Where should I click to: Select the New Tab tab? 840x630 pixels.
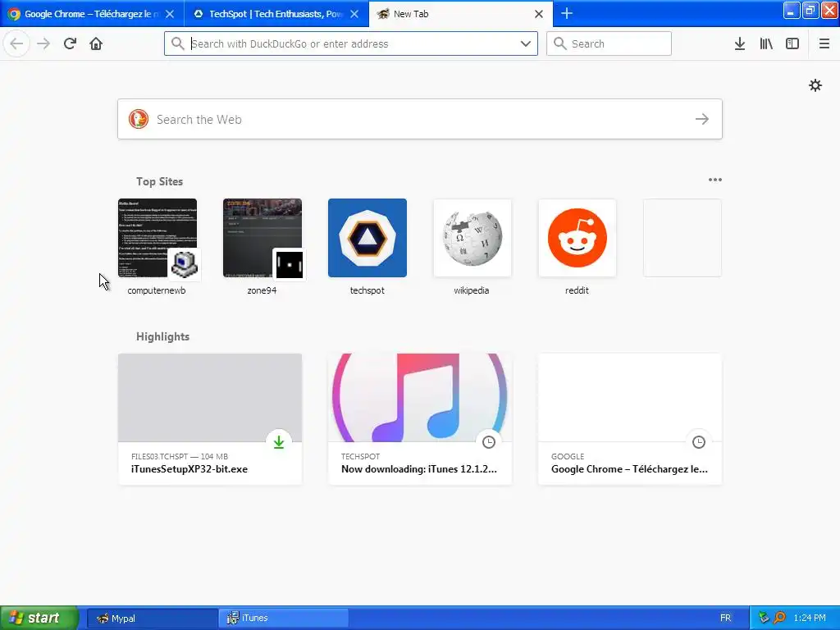(x=461, y=14)
